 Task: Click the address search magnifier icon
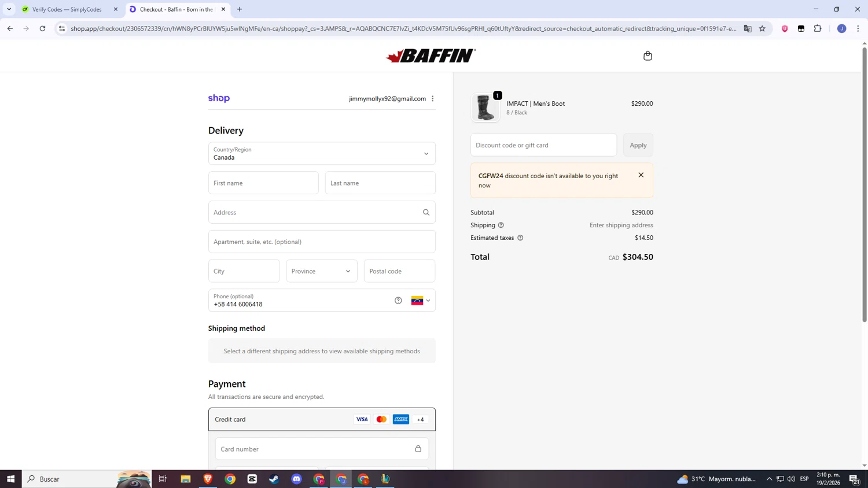[426, 212]
